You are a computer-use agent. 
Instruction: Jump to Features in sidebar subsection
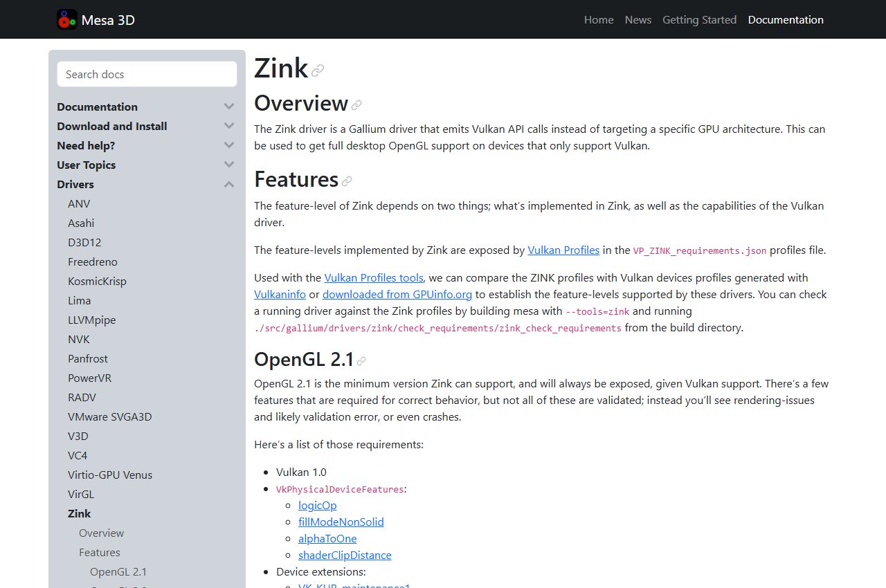tap(99, 552)
